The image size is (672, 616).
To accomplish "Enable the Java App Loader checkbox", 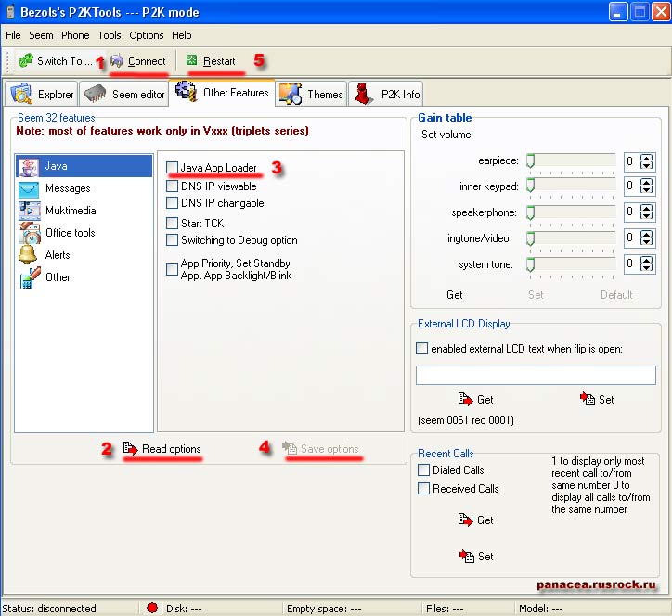I will tap(173, 168).
